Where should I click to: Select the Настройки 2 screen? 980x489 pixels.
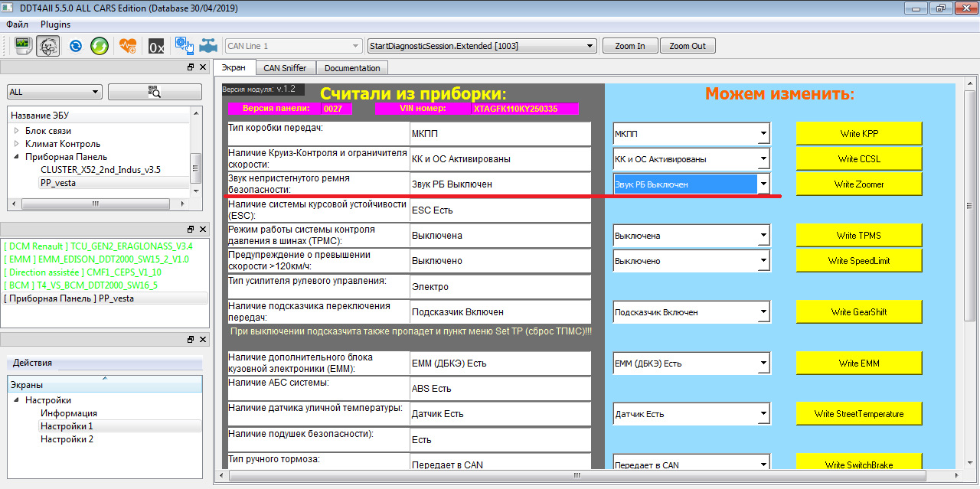(x=67, y=439)
